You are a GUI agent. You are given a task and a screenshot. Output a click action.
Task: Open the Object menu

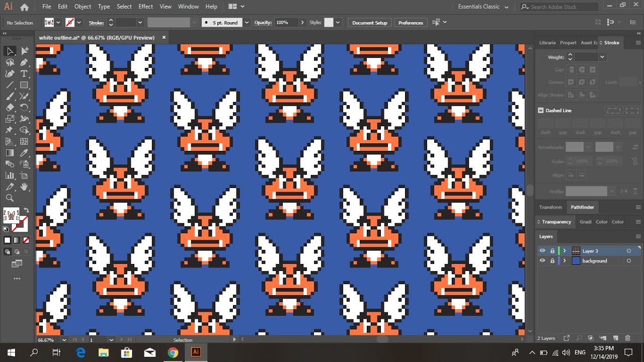pos(83,7)
